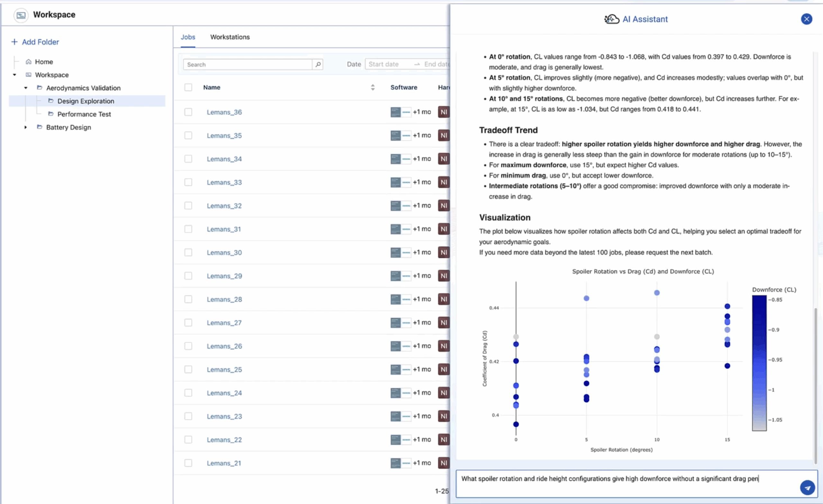The width and height of the screenshot is (823, 504).
Task: Click the Workspace header icon
Action: click(x=21, y=15)
